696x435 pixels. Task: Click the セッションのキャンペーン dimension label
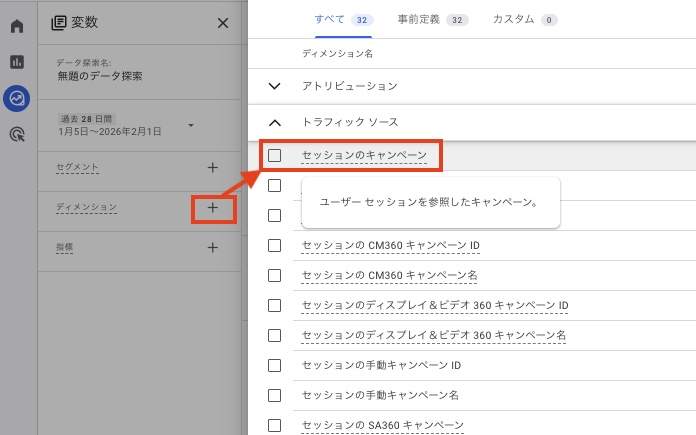click(x=364, y=155)
